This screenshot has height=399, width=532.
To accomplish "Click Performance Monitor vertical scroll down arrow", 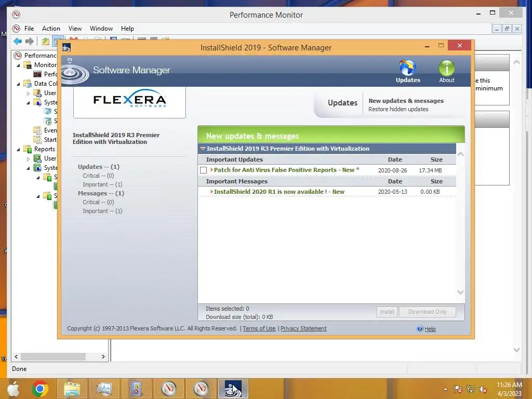I will click(x=516, y=350).
